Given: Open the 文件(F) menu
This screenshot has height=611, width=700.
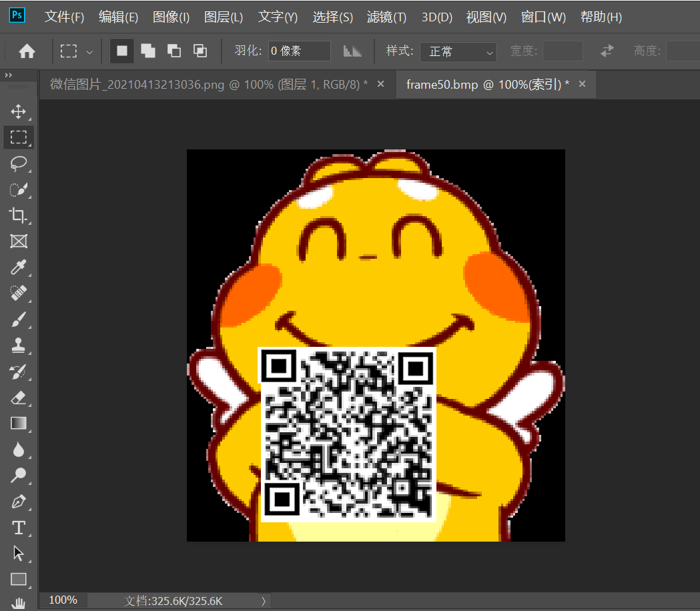Looking at the screenshot, I should pos(64,17).
